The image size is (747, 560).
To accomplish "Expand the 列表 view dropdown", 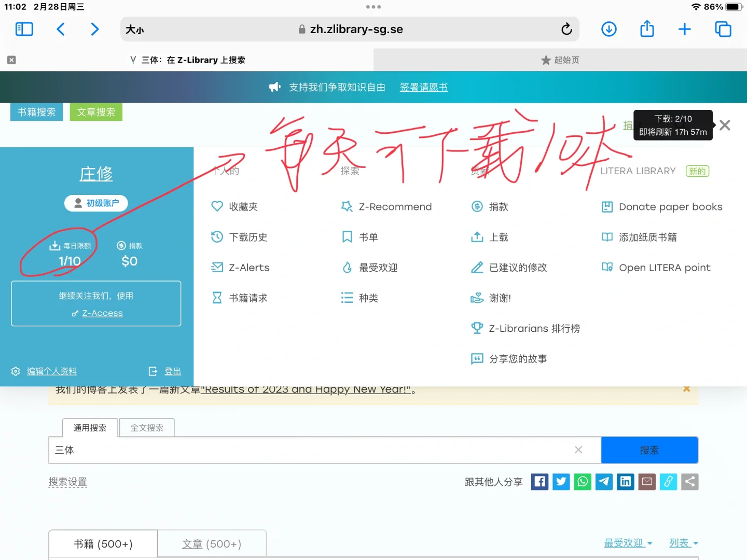I will [684, 543].
